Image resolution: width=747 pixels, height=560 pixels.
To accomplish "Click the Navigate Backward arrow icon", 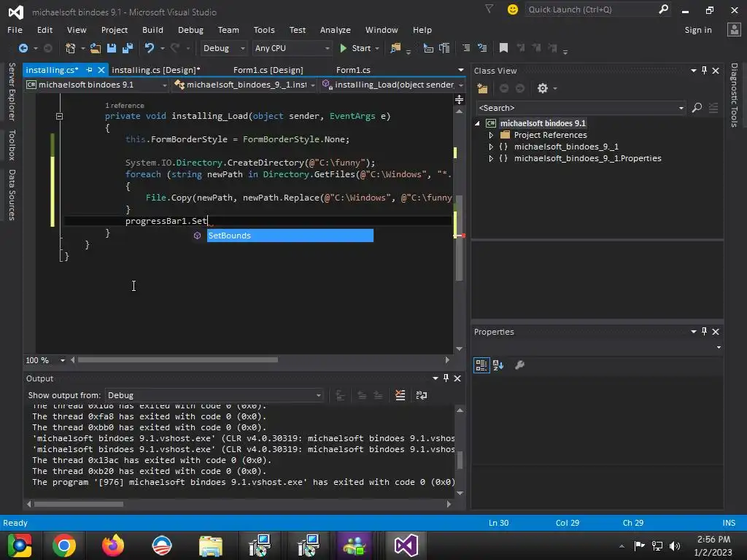I will click(23, 48).
